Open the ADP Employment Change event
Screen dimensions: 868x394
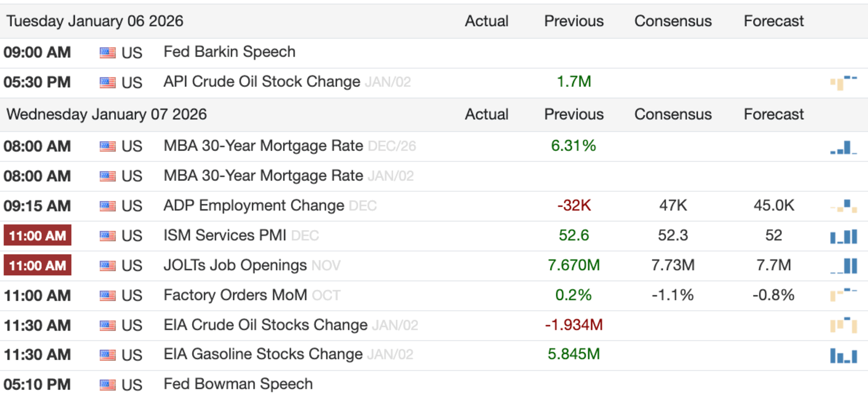(x=254, y=206)
